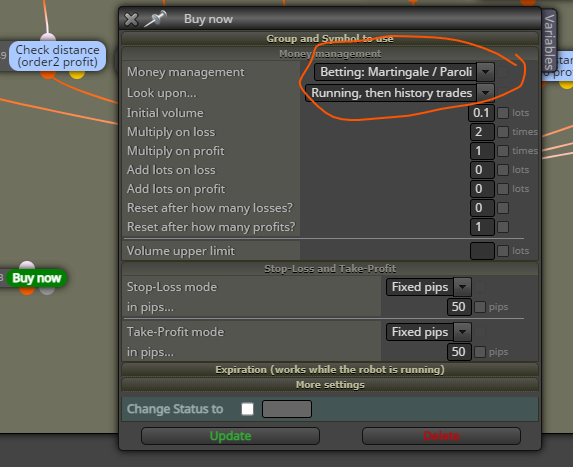The height and width of the screenshot is (467, 573).
Task: Edit the Stop-Loss pips value field
Action: [459, 307]
